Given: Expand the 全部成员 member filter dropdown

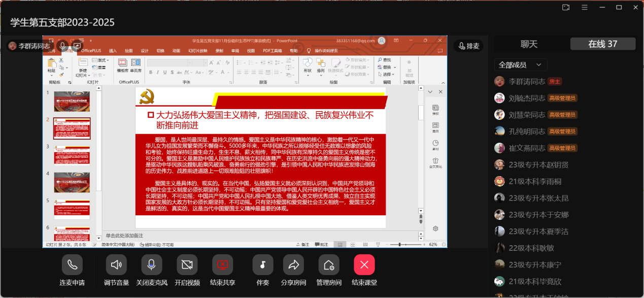Looking at the screenshot, I should click(521, 65).
